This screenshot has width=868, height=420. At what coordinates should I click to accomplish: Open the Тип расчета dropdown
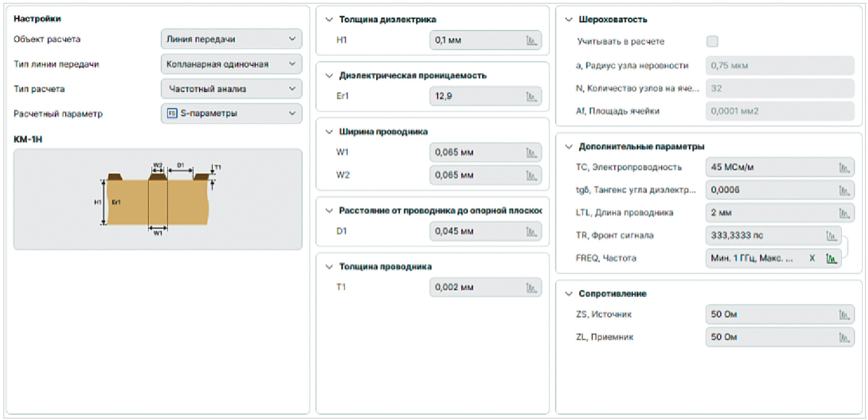point(231,89)
